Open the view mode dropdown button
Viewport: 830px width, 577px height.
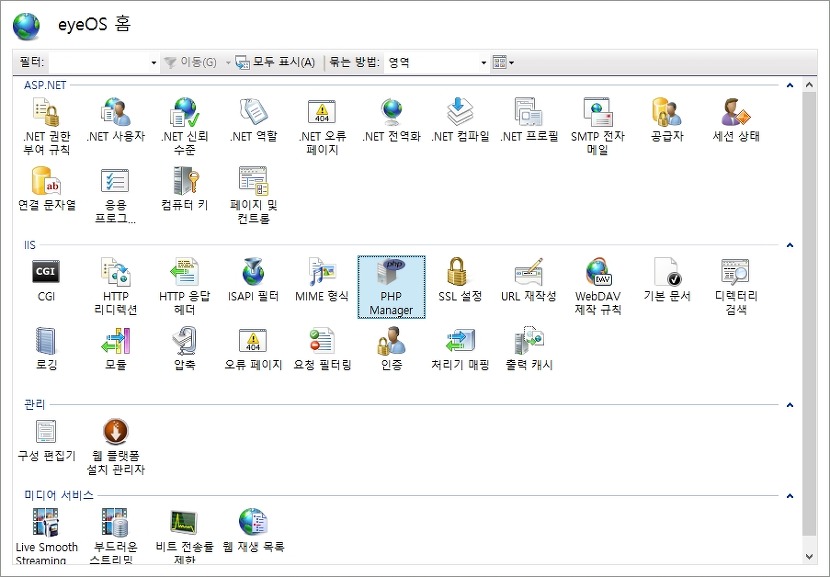(503, 62)
